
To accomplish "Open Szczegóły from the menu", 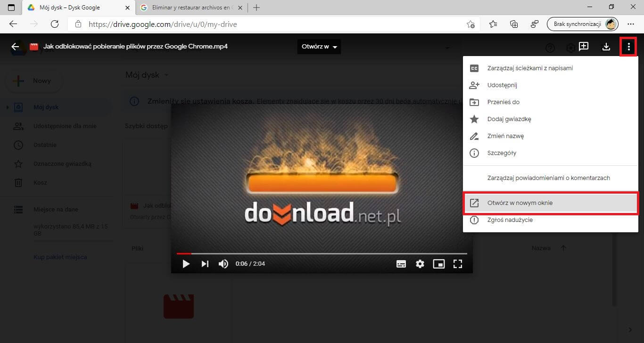I will [551, 153].
